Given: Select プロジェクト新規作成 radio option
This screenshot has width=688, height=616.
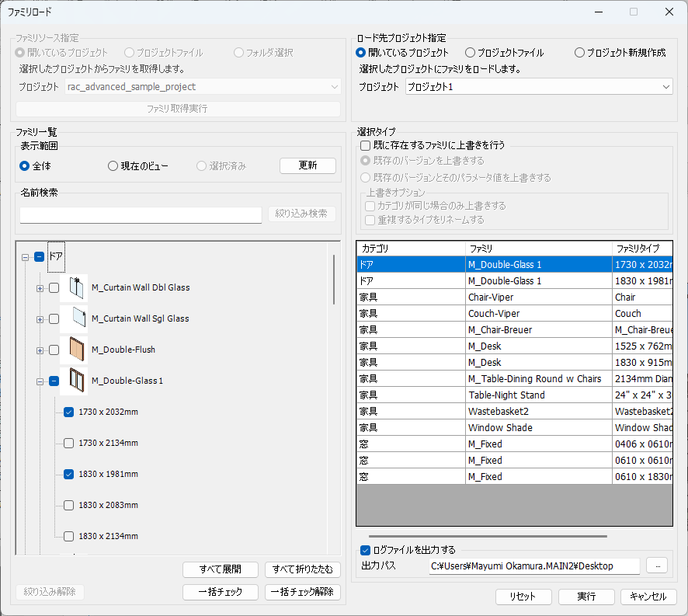Looking at the screenshot, I should pos(579,53).
